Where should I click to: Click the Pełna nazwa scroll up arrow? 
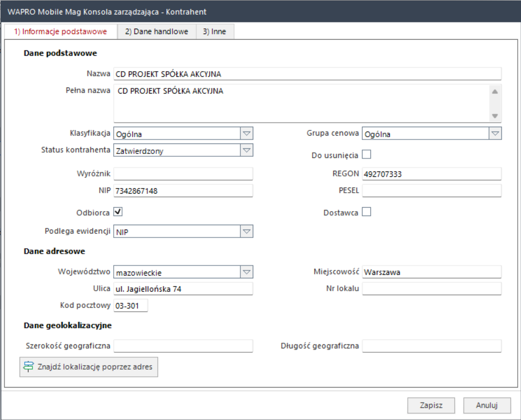click(495, 92)
